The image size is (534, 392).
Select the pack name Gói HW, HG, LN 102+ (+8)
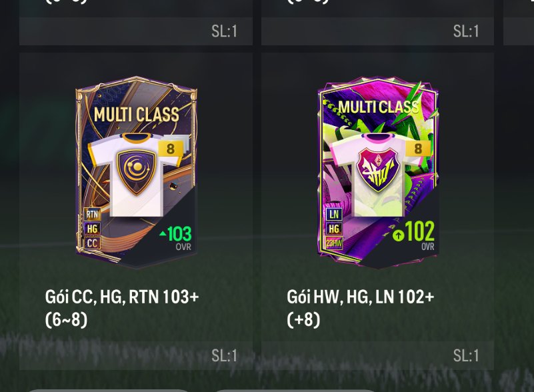(360, 308)
